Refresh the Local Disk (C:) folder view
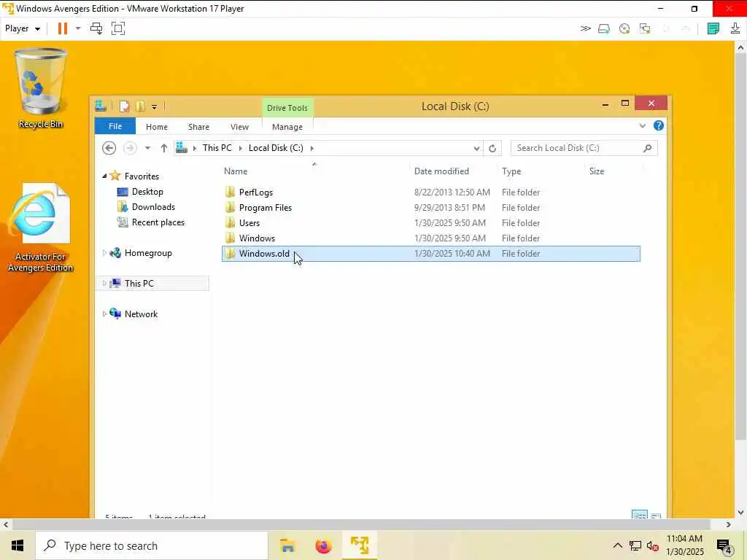 pyautogui.click(x=492, y=149)
